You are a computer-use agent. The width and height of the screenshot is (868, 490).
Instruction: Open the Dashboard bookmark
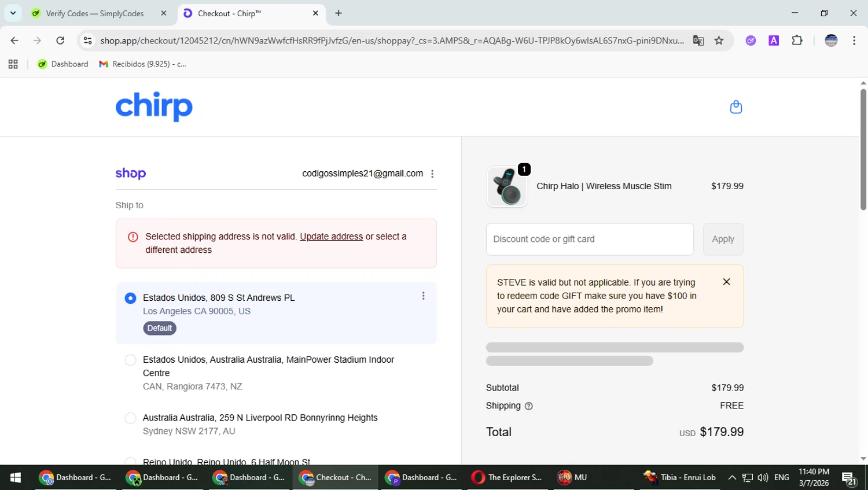[63, 64]
